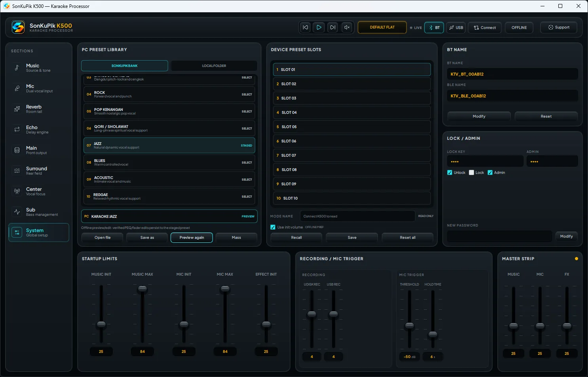The width and height of the screenshot is (588, 377).
Task: Switch connection mode to USB
Action: [456, 28]
